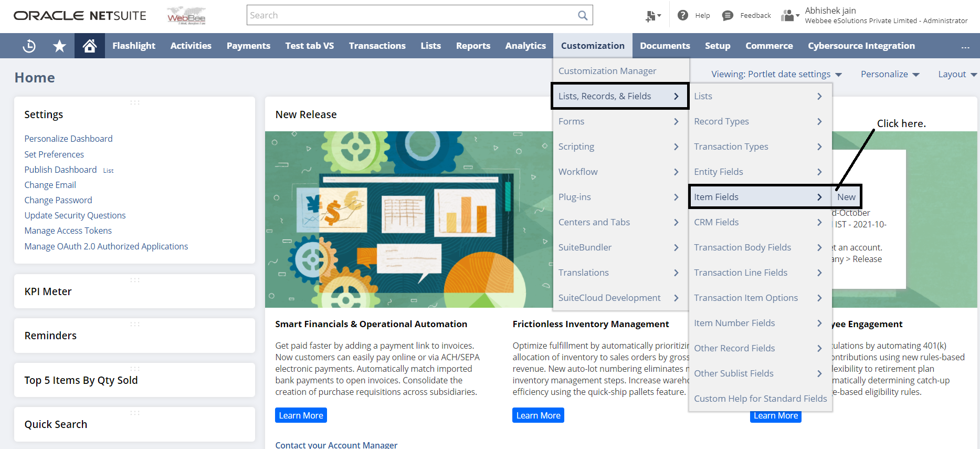Switch to the Reports tab

point(473,46)
